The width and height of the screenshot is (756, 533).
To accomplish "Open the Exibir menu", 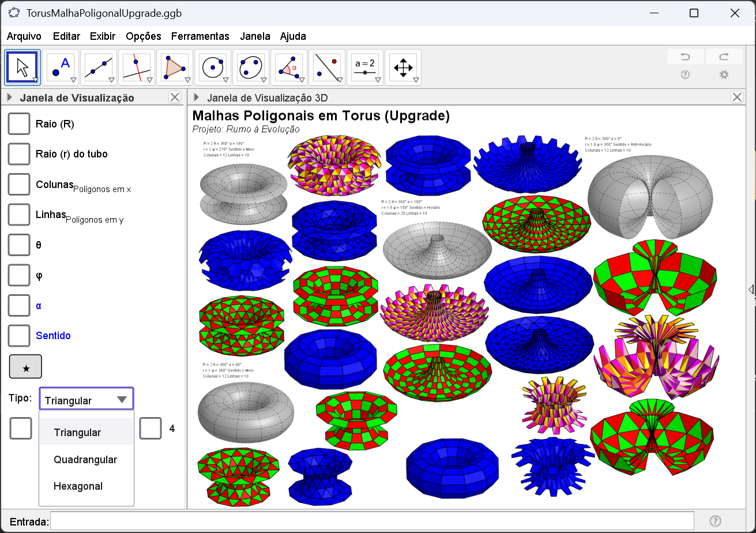I will [102, 36].
